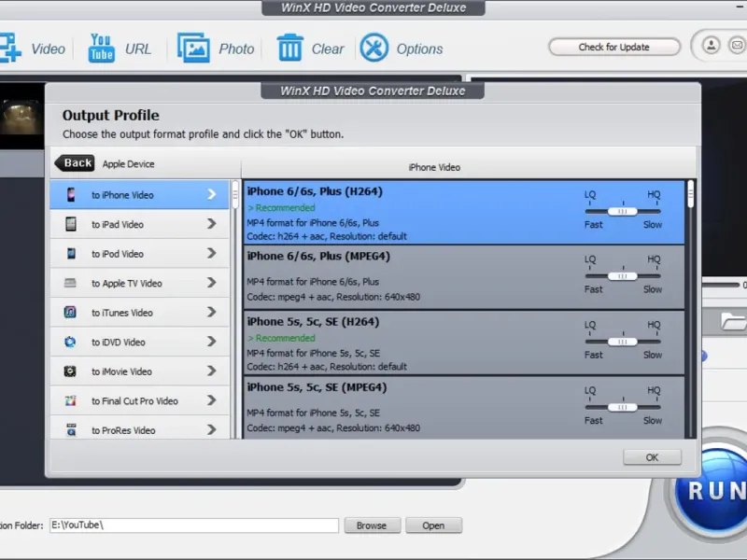Expand the to iPod Video arrow

pos(212,253)
